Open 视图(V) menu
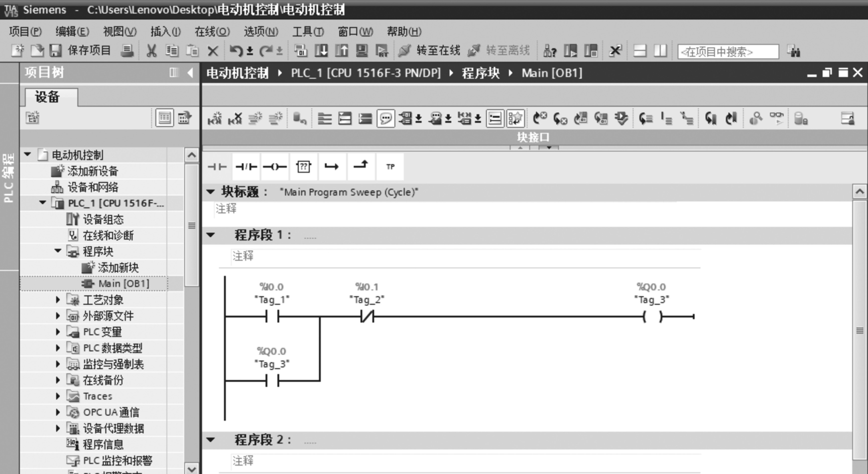The image size is (868, 474). (119, 32)
